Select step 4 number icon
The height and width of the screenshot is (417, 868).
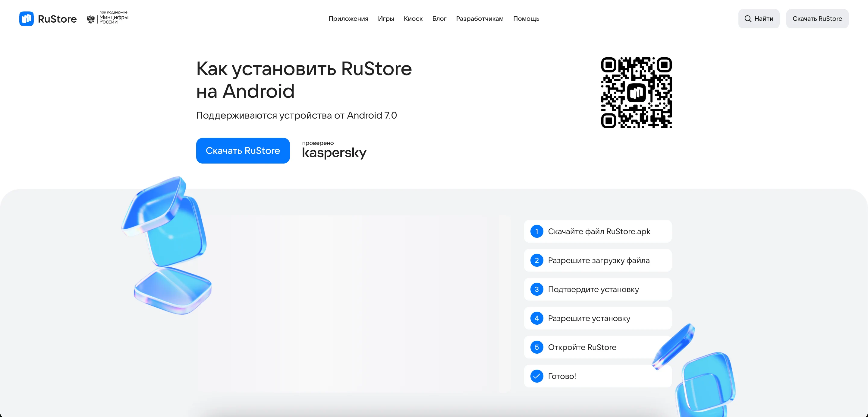(x=536, y=318)
